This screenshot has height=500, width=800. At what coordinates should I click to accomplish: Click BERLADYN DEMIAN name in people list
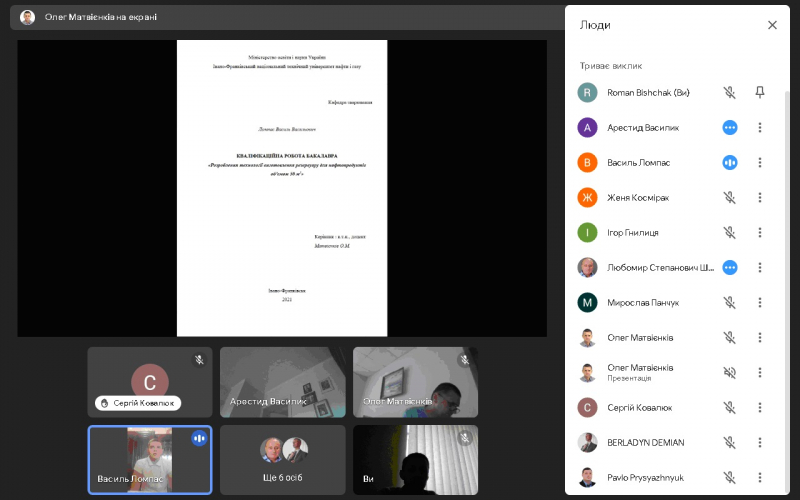pyautogui.click(x=645, y=442)
